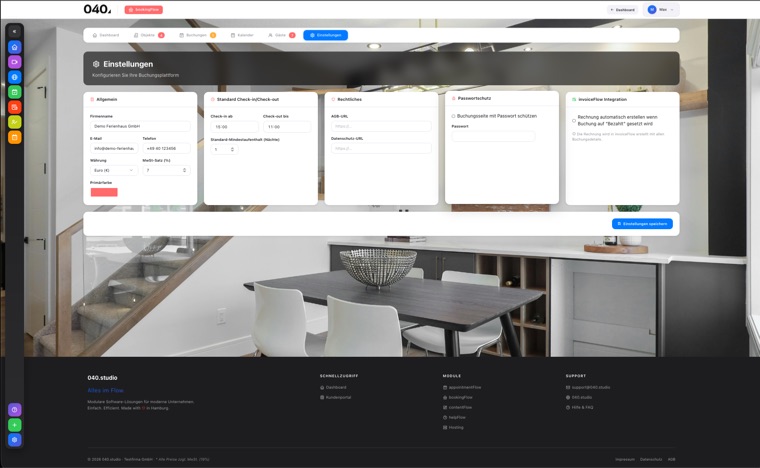This screenshot has height=468, width=760.
Task: Click the Firmenname input field
Action: [140, 126]
